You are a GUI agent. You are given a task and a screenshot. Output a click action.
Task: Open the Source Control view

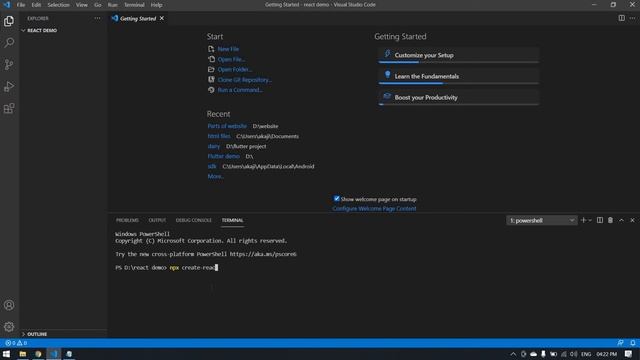[x=9, y=64]
